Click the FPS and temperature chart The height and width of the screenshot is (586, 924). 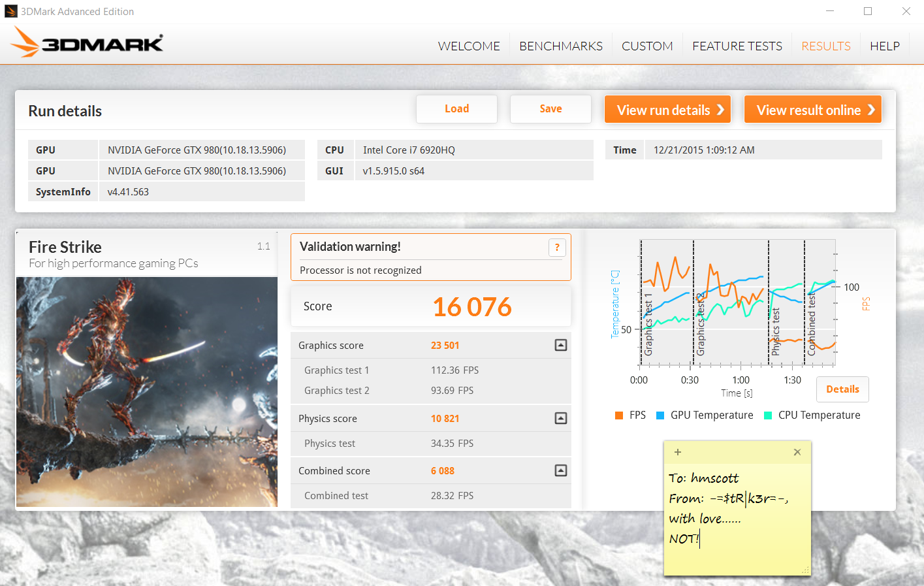[x=738, y=302]
